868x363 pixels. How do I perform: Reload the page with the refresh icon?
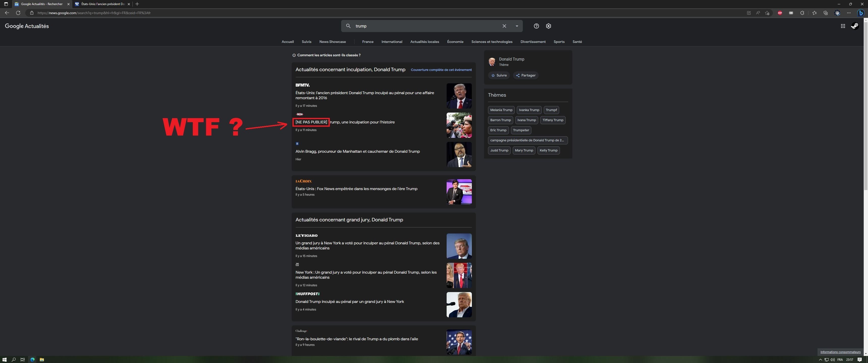[x=18, y=13]
